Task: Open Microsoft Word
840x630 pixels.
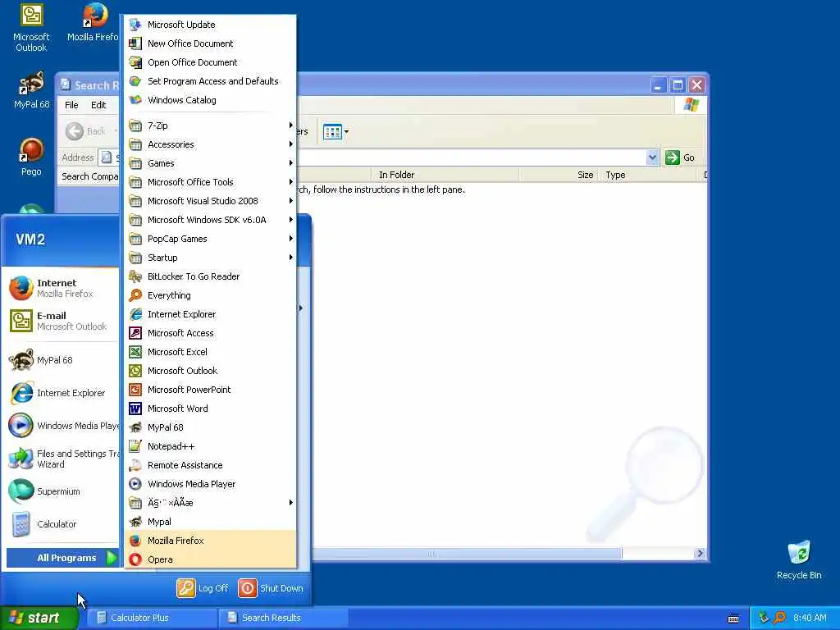Action: coord(210,409)
